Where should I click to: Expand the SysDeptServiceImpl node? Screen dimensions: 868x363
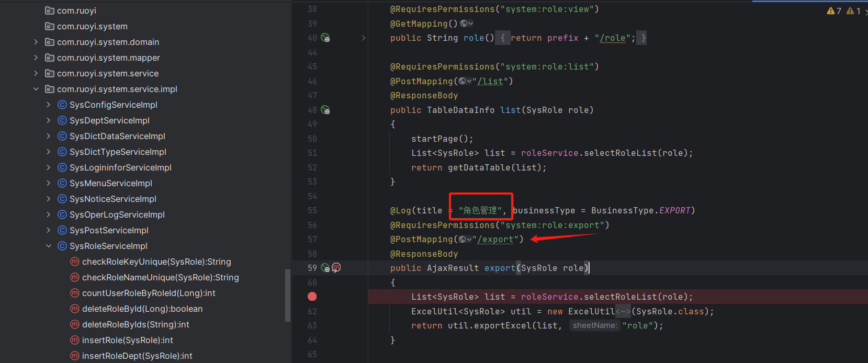pyautogui.click(x=48, y=120)
